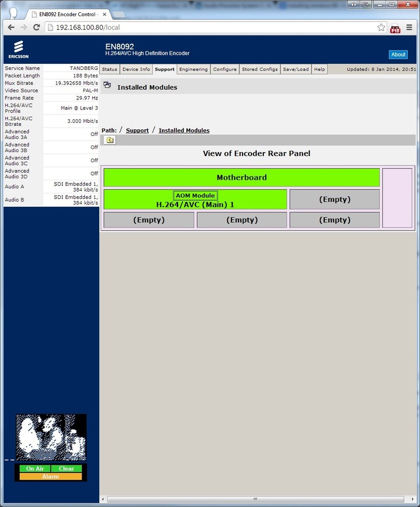This screenshot has height=507, width=420.
Task: Click the up-one-level folder icon below Path
Action: [x=109, y=140]
